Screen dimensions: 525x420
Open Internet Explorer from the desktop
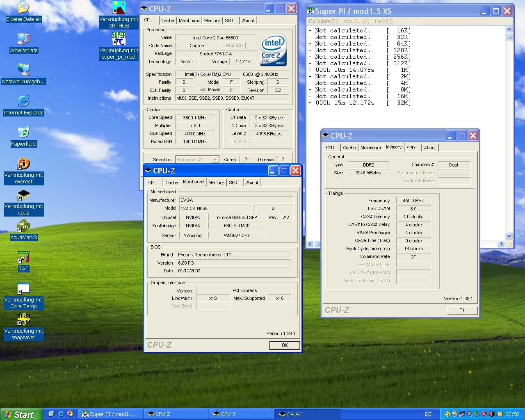[x=24, y=101]
